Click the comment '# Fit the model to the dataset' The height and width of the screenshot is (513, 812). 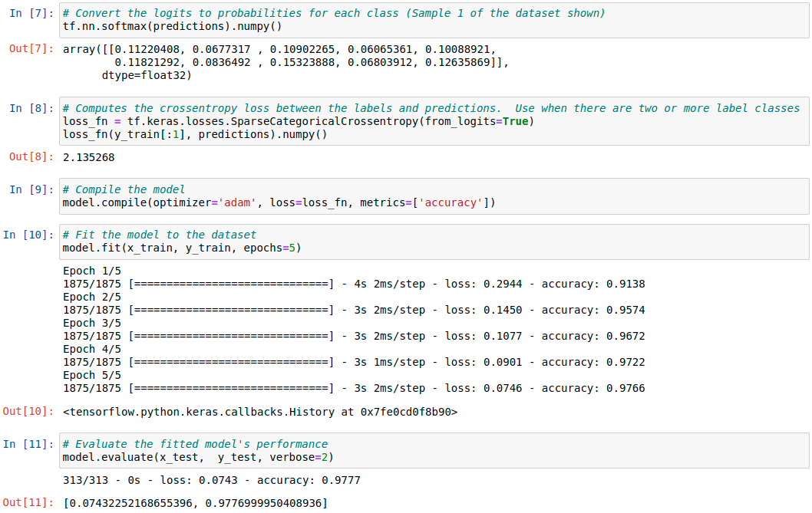pos(160,235)
